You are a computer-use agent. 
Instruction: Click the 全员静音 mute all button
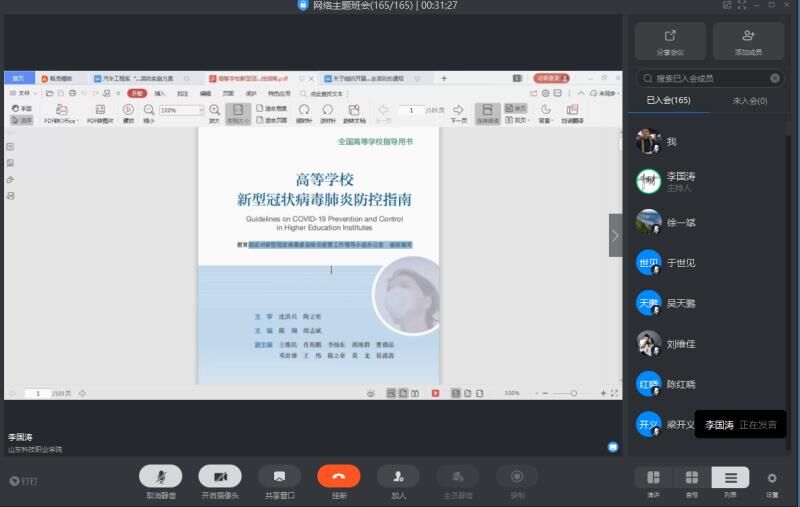coord(458,476)
